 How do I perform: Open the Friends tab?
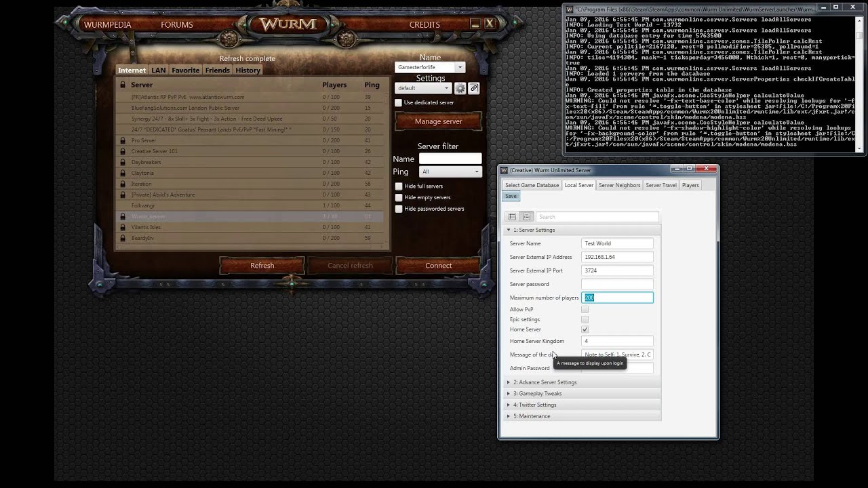(x=217, y=70)
